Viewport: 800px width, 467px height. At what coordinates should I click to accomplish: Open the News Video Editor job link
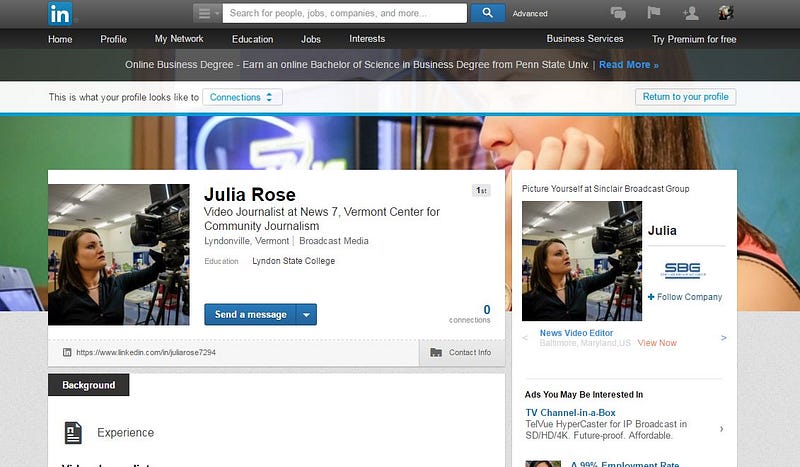(577, 333)
